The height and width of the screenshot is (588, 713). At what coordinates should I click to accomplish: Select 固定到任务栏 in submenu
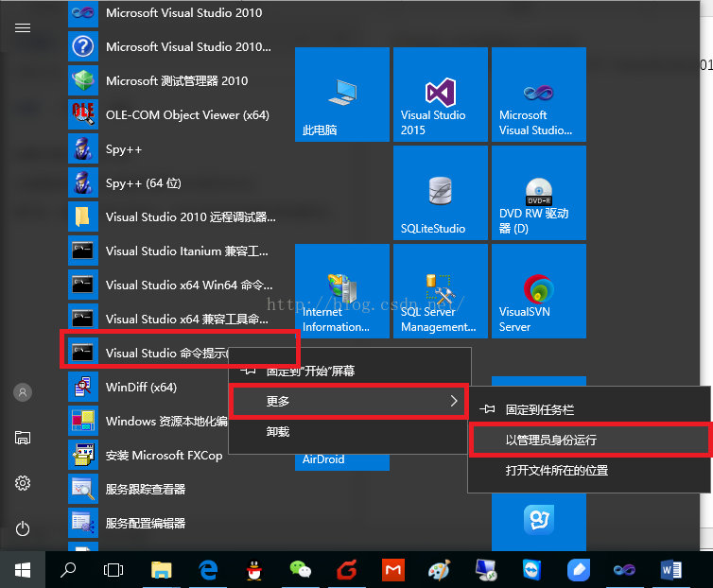pos(589,409)
